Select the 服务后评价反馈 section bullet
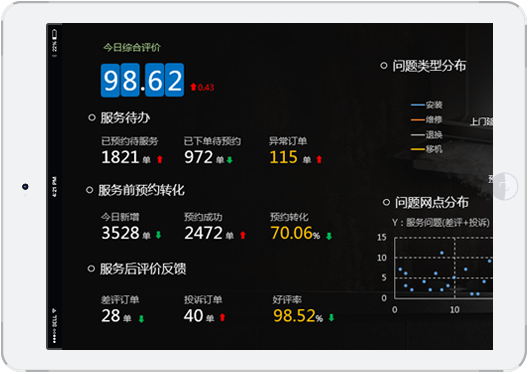Viewport: 530px width, 374px height. [x=91, y=269]
